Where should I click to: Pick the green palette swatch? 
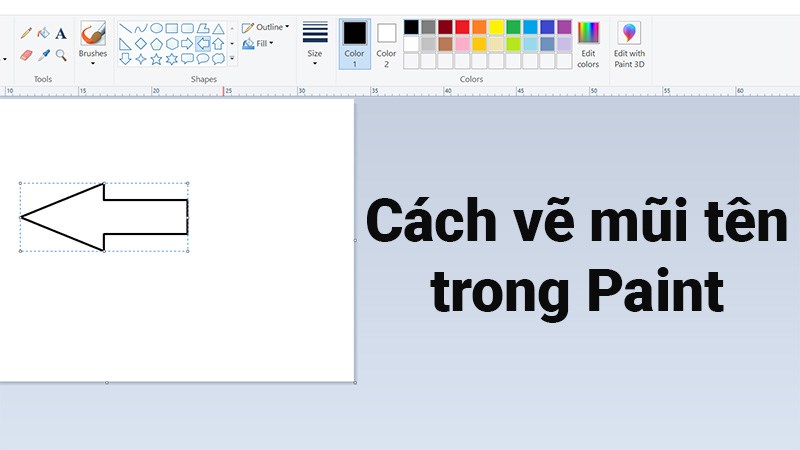tap(513, 27)
